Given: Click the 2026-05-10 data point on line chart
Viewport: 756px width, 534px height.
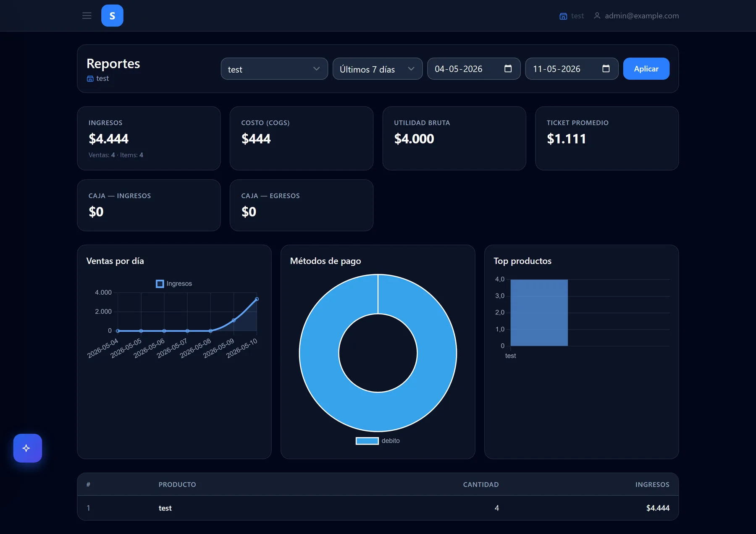Looking at the screenshot, I should (257, 299).
